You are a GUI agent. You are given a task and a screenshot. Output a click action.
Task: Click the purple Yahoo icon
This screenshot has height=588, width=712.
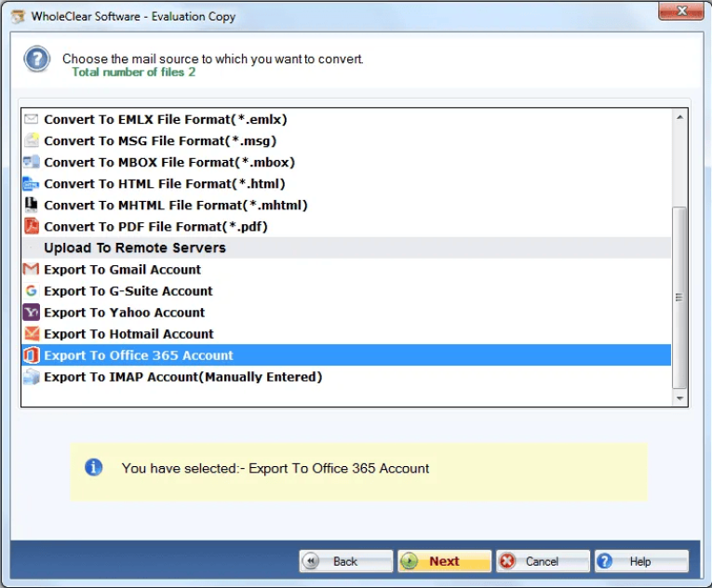point(31,312)
